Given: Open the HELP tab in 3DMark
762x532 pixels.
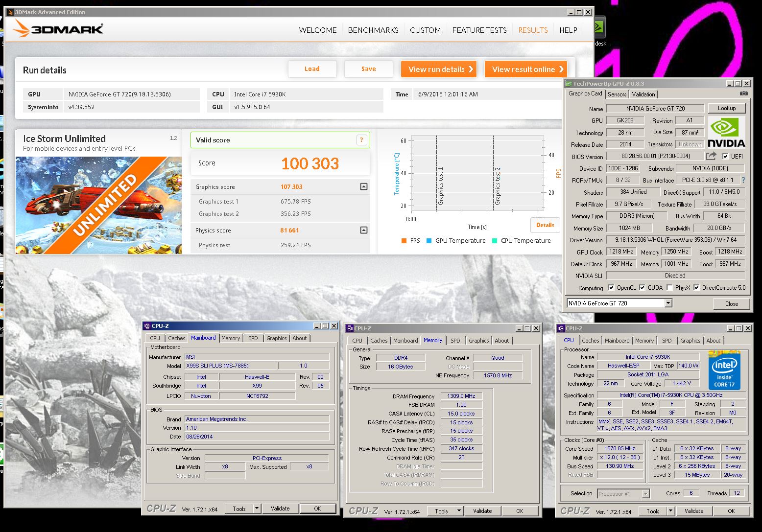Looking at the screenshot, I should click(568, 30).
